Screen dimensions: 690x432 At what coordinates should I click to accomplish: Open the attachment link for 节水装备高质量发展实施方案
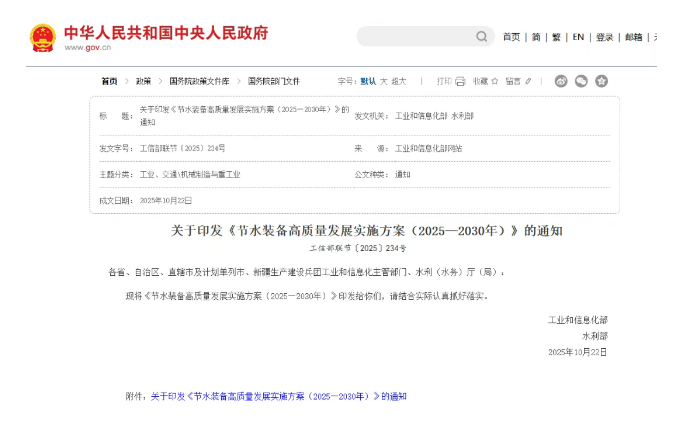pyautogui.click(x=279, y=396)
